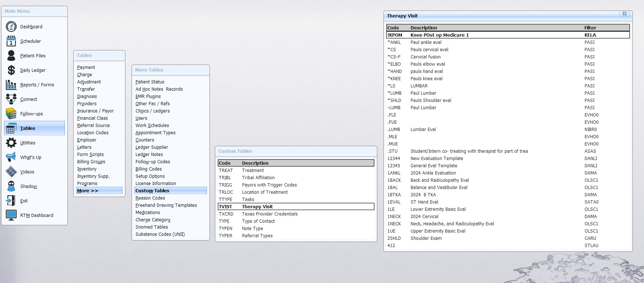644x283 pixels.
Task: Open the Dashboard menu label
Action: [x=31, y=27]
